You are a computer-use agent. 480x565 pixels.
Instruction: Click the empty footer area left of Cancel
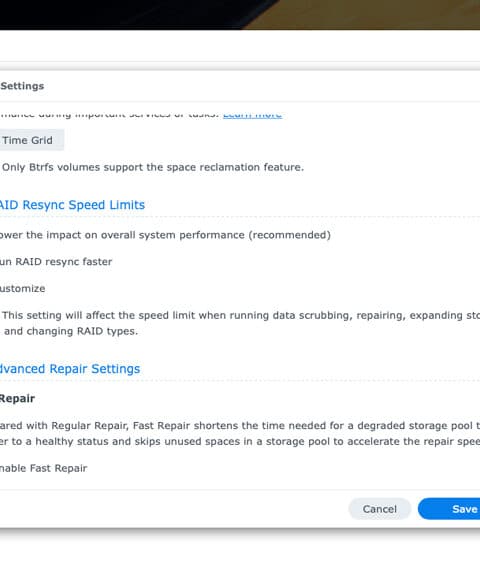click(173, 509)
